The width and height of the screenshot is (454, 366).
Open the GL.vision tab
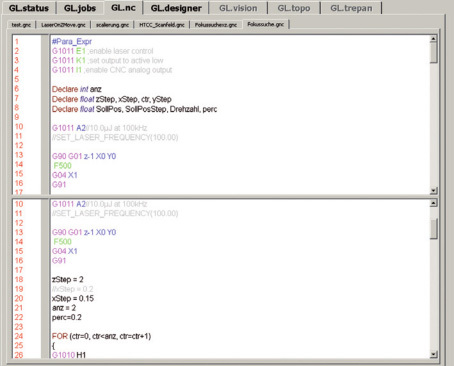point(238,8)
